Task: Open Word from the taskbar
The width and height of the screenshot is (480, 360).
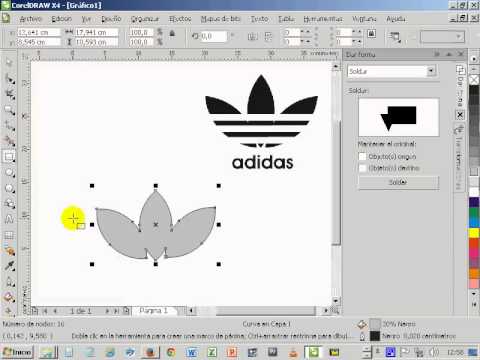Action: point(192,352)
